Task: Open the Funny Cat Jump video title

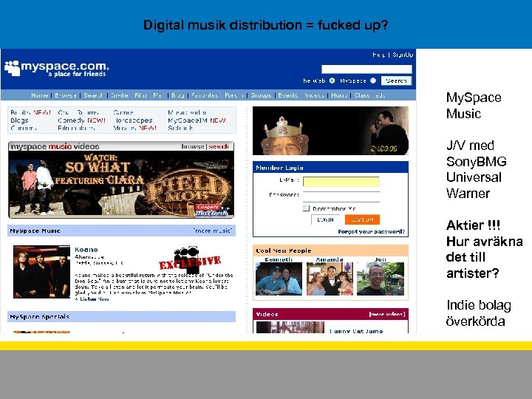Action: [x=356, y=331]
